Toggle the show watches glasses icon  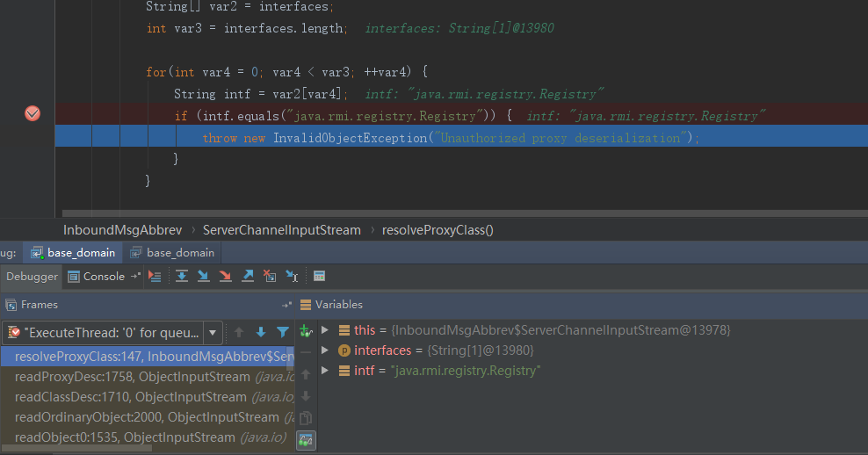306,440
